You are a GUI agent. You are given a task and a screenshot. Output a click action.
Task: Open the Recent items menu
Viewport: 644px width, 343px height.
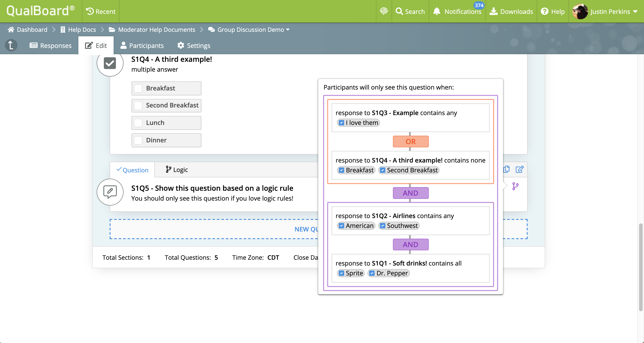[101, 11]
